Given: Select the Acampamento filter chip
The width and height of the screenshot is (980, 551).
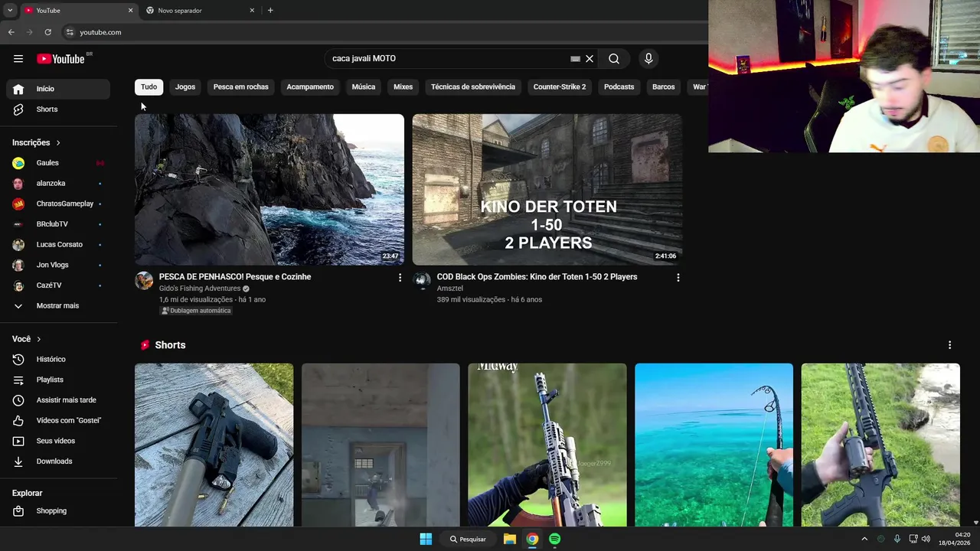Looking at the screenshot, I should [310, 87].
